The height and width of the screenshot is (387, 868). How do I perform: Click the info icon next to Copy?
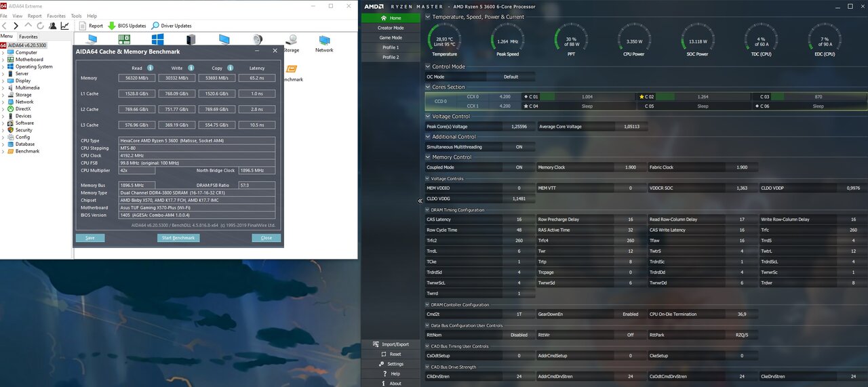[231, 68]
